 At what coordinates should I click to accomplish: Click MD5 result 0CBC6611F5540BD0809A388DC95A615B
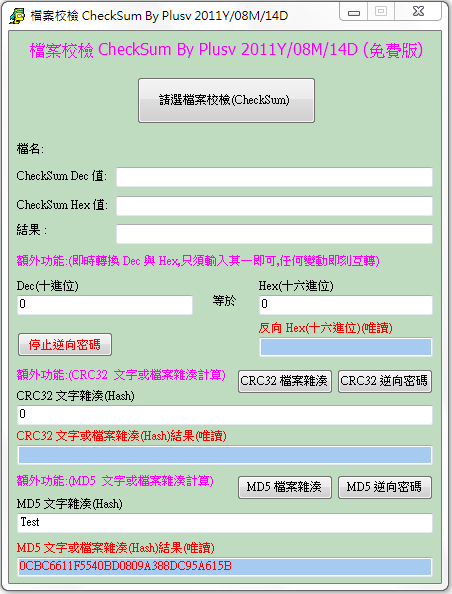coord(225,567)
